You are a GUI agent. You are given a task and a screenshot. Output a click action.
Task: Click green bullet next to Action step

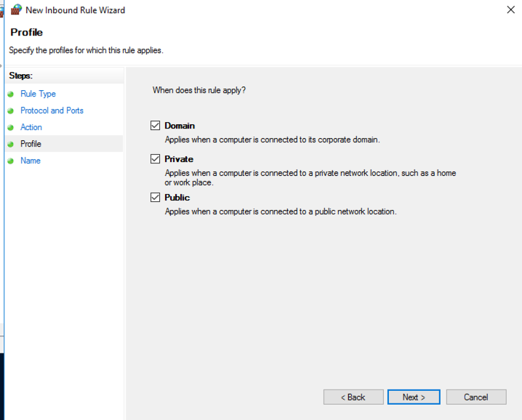pyautogui.click(x=11, y=128)
